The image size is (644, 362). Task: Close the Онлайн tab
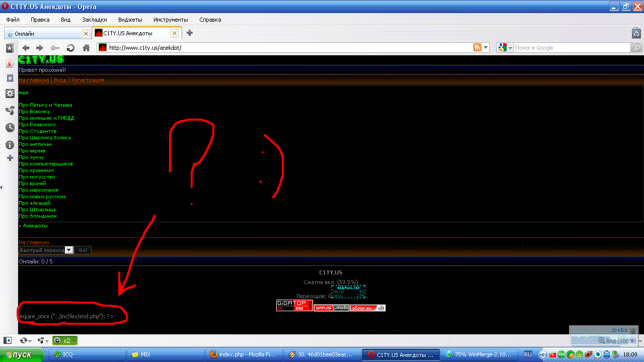click(x=86, y=34)
